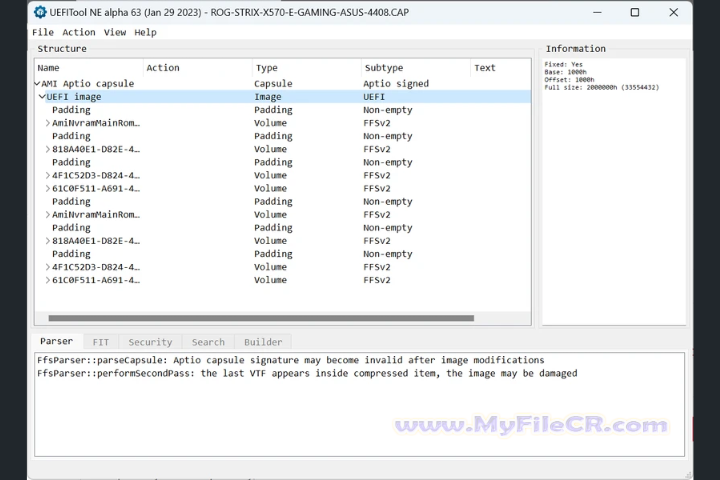
Task: Select the parseCapsule signature warning message
Action: tap(290, 360)
